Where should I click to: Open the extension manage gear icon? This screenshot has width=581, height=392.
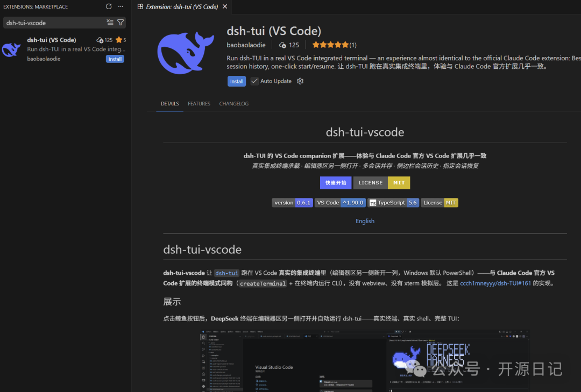click(x=300, y=81)
